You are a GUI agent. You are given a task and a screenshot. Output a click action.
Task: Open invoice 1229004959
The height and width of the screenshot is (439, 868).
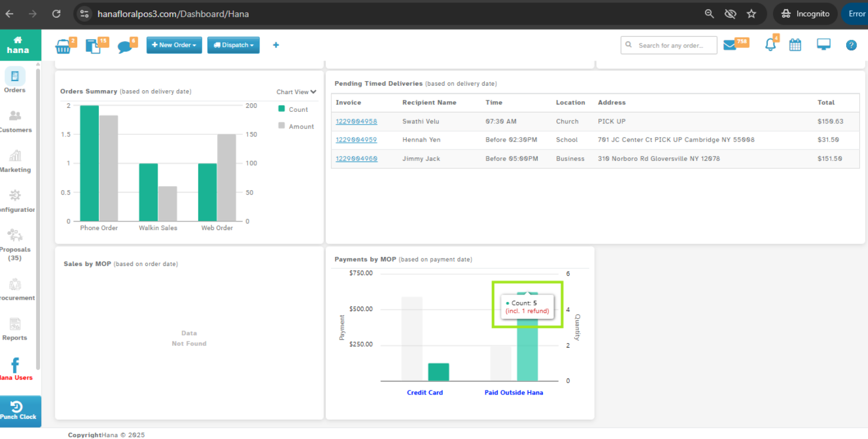click(357, 140)
